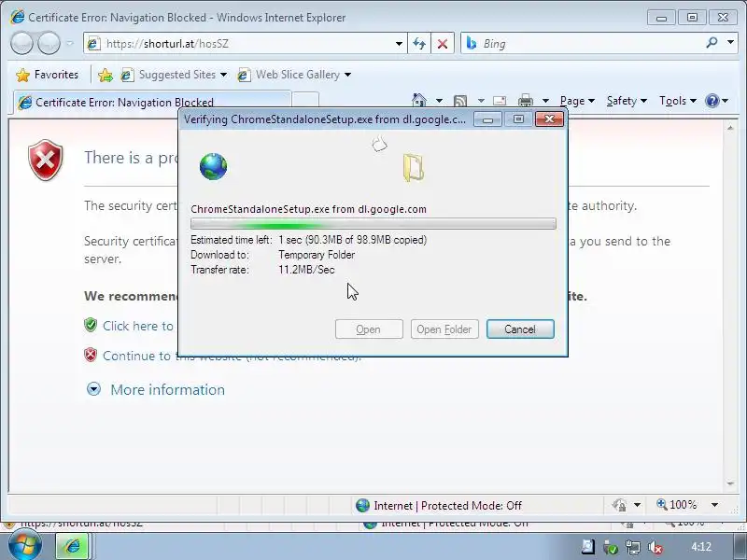Open the Windows Start orb
This screenshot has height=560, width=747.
[25, 546]
